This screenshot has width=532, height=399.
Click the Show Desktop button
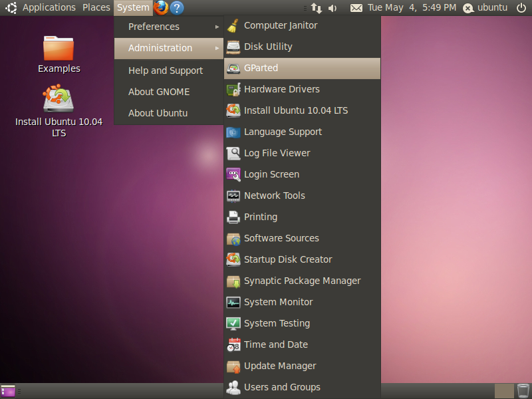click(x=8, y=391)
